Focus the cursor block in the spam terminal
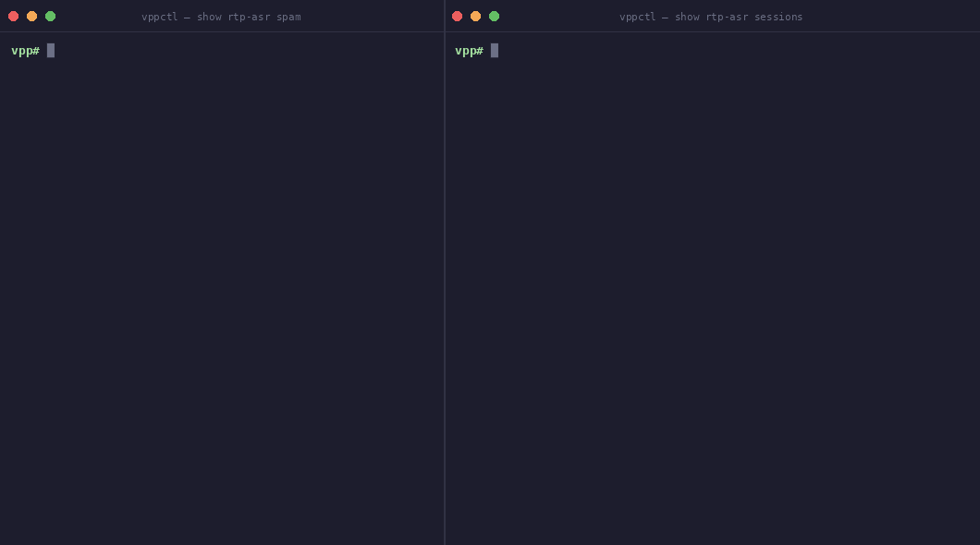Viewport: 980px width, 545px height. [x=51, y=51]
